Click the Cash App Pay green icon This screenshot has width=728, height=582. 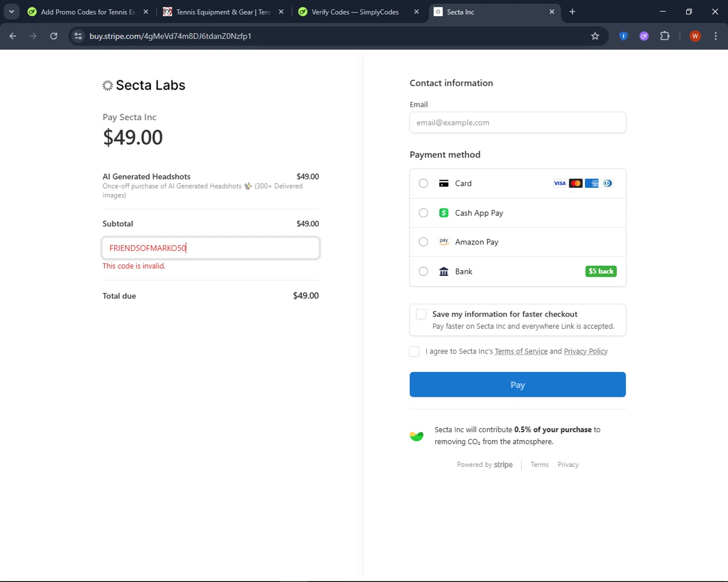tap(444, 213)
